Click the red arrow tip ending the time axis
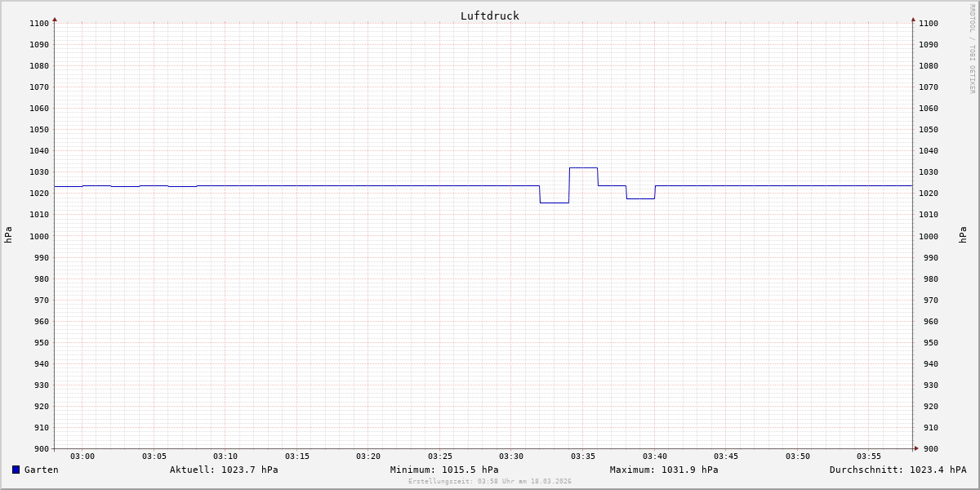This screenshot has width=980, height=490. 916,448
